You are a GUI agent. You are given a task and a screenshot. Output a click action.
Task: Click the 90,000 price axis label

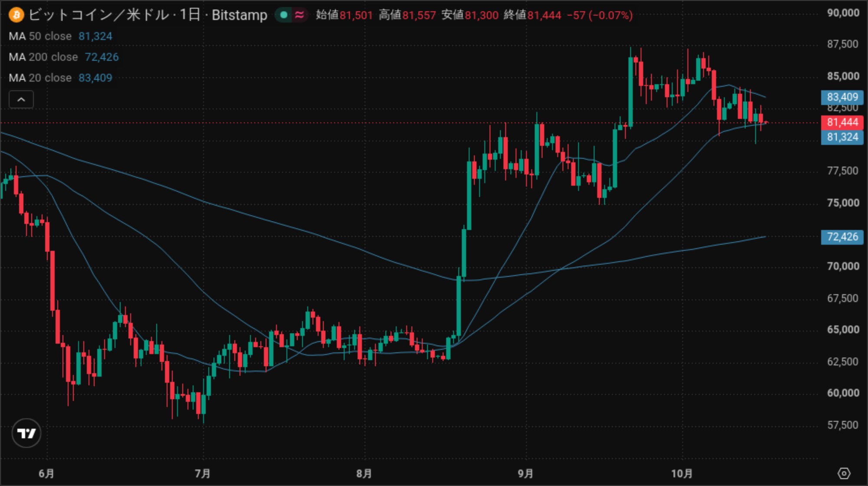[843, 13]
